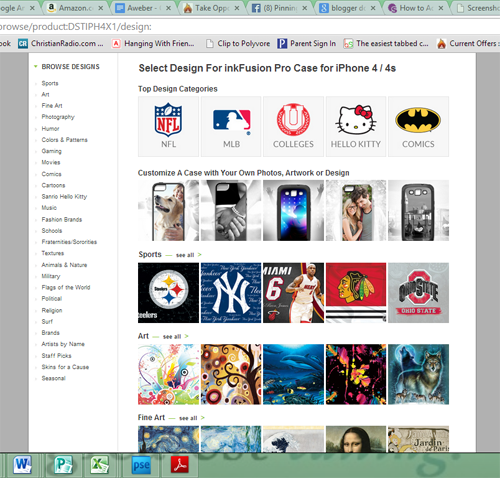Select the dolphins underwater art design
The image size is (500, 478).
pos(293,374)
